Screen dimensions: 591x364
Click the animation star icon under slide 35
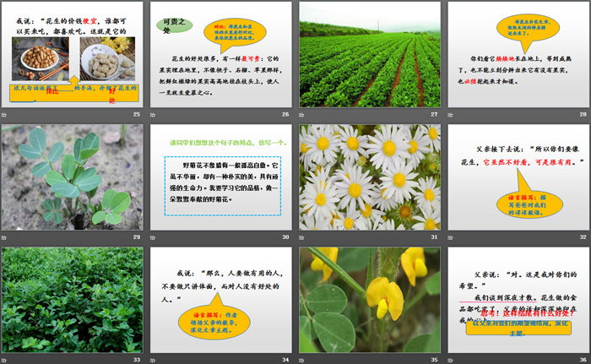point(301,360)
